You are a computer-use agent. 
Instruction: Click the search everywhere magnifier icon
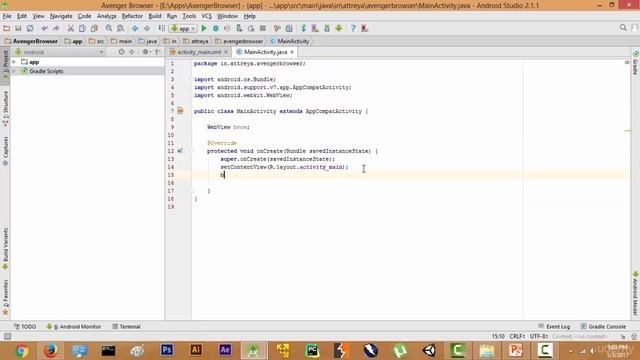(623, 28)
